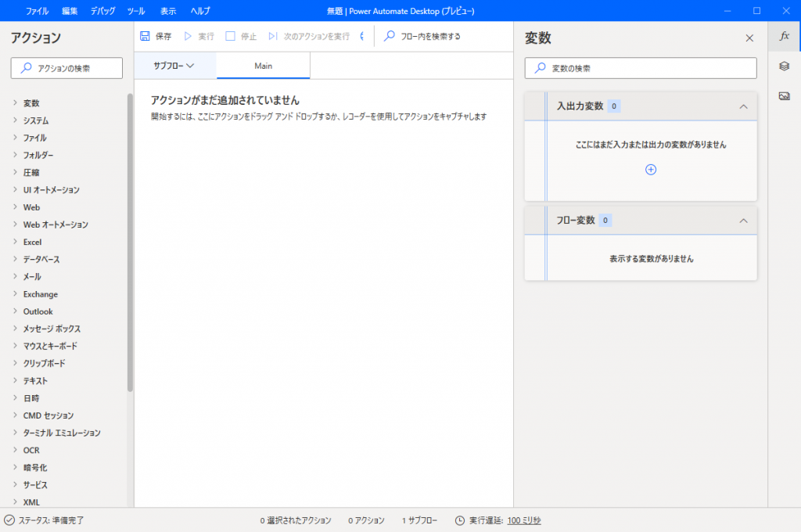This screenshot has width=801, height=532.
Task: Click magnifier icon in 変数の検索 box
Action: click(540, 68)
